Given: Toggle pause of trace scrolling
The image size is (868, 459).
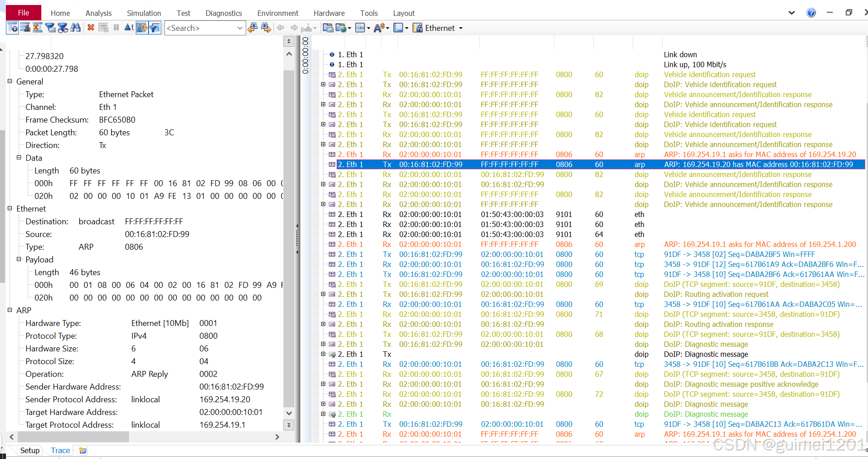Looking at the screenshot, I should 116,28.
